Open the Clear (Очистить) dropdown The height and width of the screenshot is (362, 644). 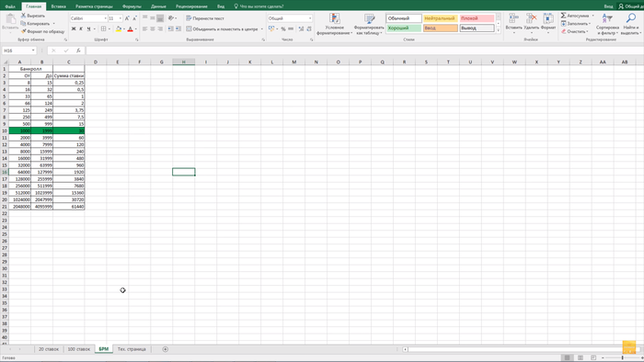point(575,31)
